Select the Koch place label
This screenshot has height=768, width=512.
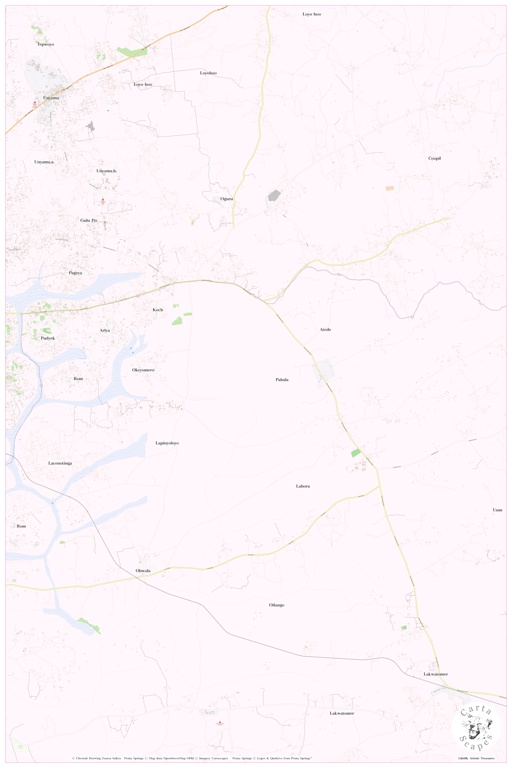point(158,310)
